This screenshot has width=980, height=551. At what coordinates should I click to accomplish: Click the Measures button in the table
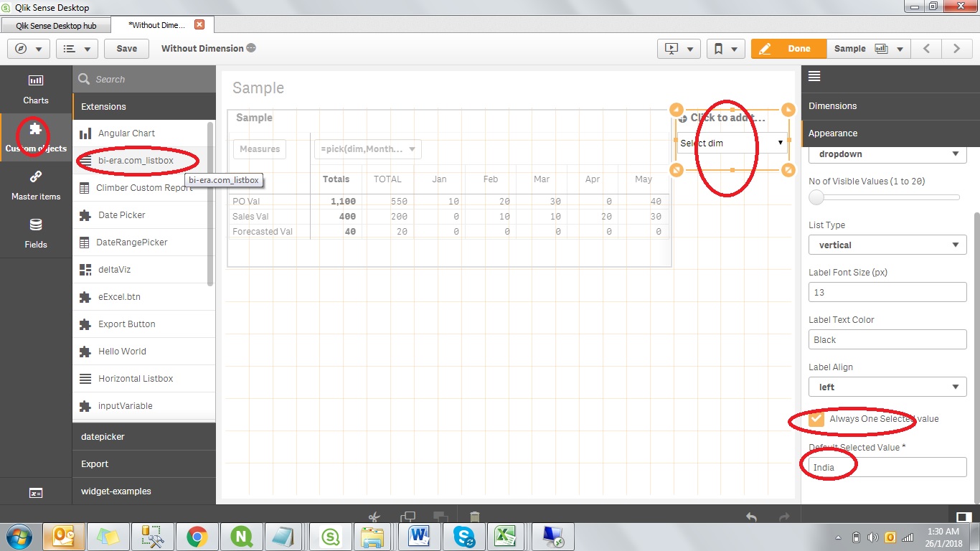click(260, 149)
